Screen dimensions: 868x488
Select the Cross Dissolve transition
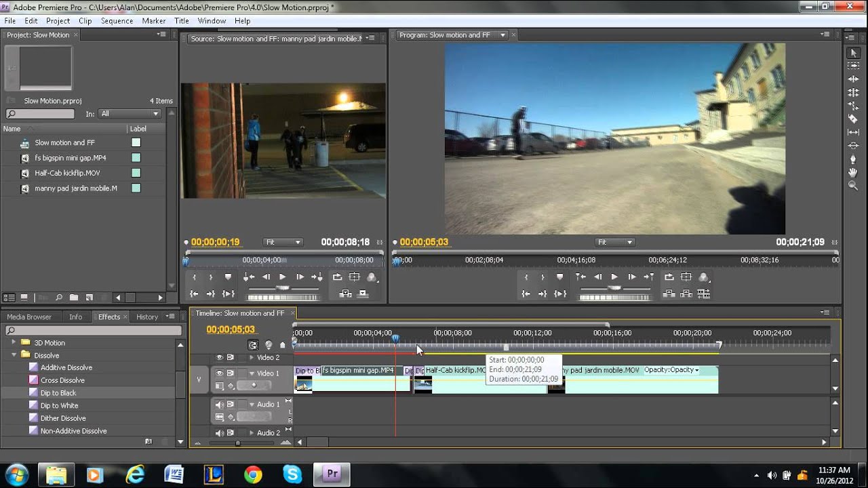click(x=62, y=380)
